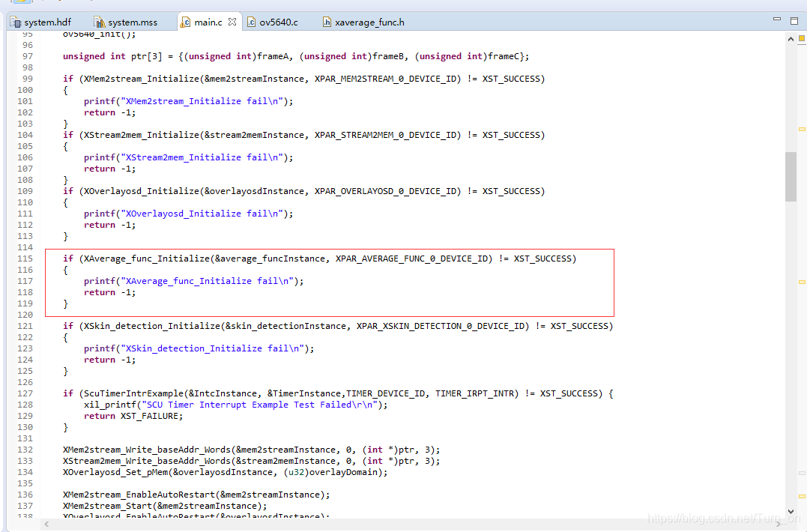The image size is (807, 532).
Task: Click on XSkin_detection_Initialize in line 121
Action: click(x=151, y=326)
